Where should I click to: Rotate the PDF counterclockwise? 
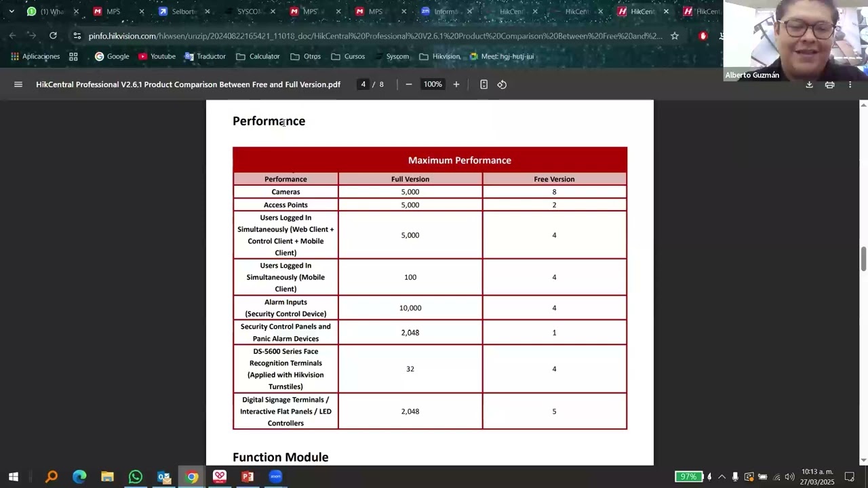502,85
